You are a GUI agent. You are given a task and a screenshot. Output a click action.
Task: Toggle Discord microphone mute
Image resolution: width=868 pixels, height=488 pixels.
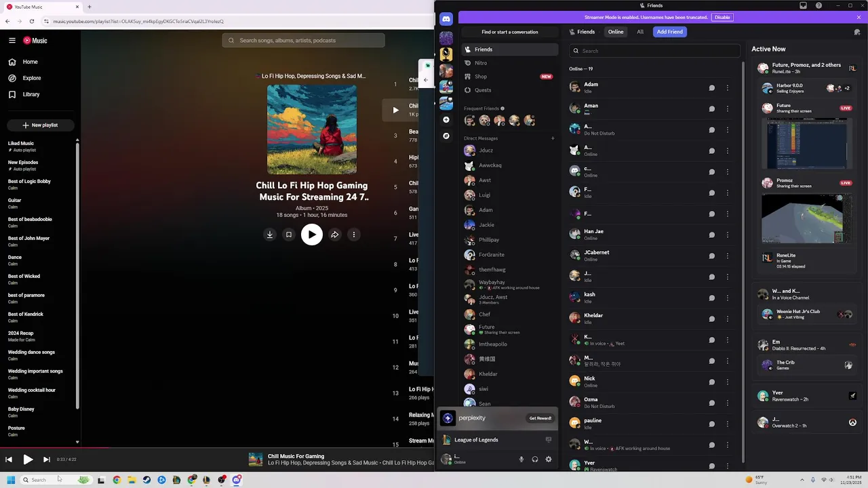[521, 460]
